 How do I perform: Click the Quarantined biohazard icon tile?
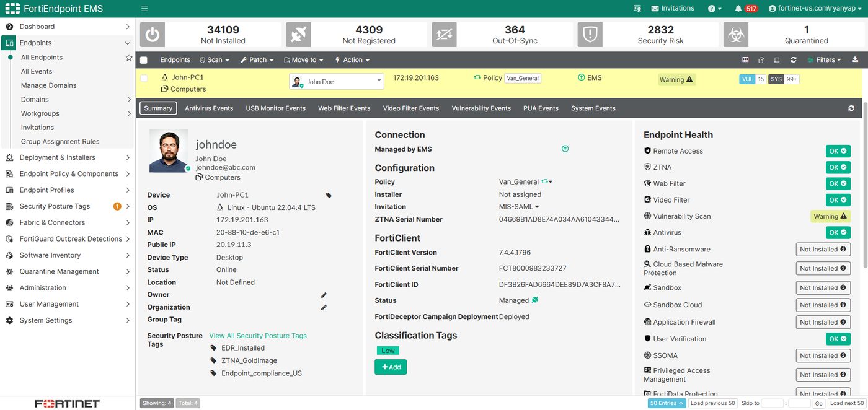pyautogui.click(x=735, y=35)
